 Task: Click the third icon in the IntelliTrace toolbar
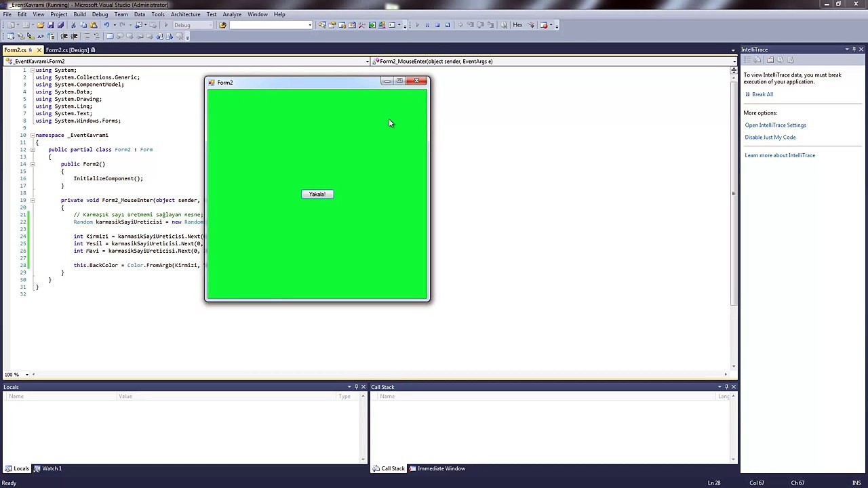coord(770,60)
